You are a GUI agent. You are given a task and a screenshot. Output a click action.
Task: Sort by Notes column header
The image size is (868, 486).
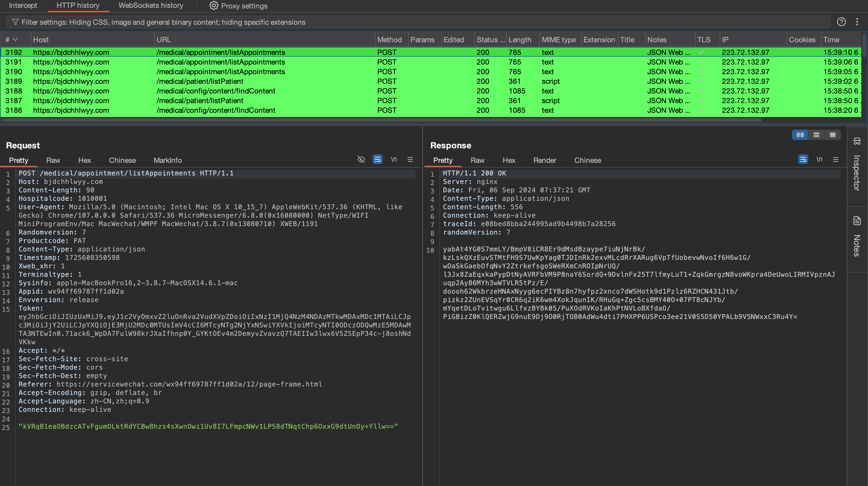670,39
